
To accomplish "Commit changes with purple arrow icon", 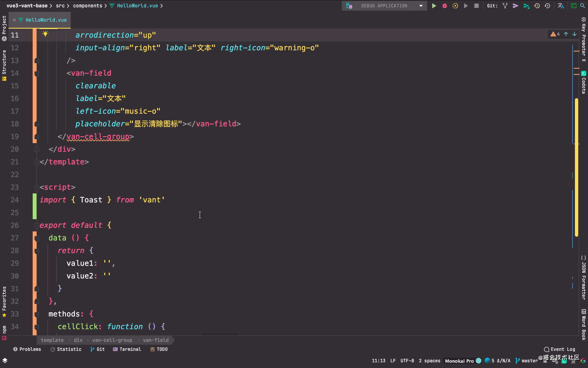I will [516, 6].
